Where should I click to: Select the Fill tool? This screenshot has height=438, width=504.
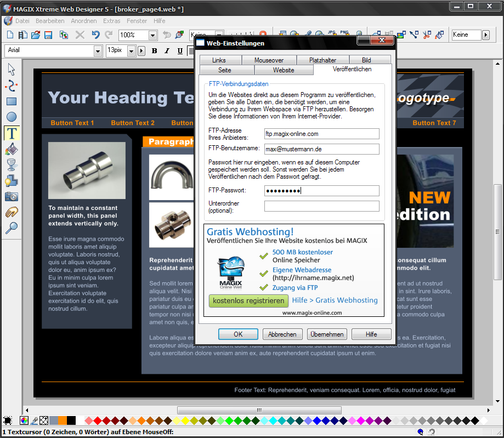pyautogui.click(x=12, y=149)
